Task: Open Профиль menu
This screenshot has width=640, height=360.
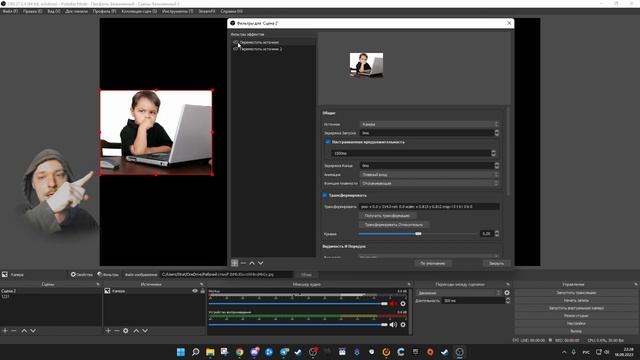Action: (104, 11)
